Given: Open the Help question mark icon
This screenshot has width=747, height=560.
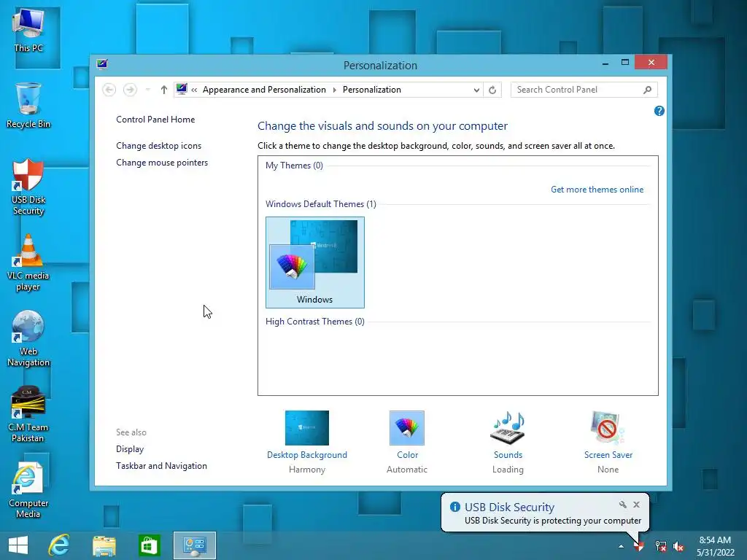Looking at the screenshot, I should coord(659,111).
